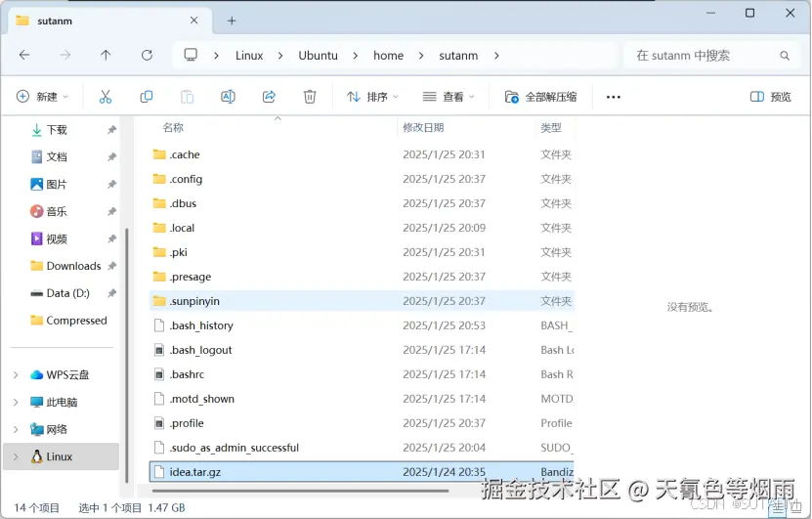This screenshot has width=812, height=519.
Task: Select the .pki folder
Action: click(362, 252)
